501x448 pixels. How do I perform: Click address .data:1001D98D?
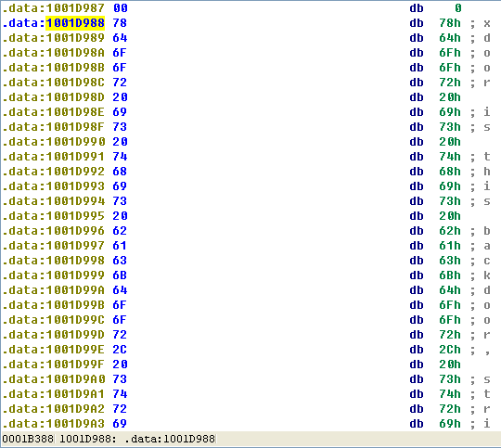tap(54, 97)
